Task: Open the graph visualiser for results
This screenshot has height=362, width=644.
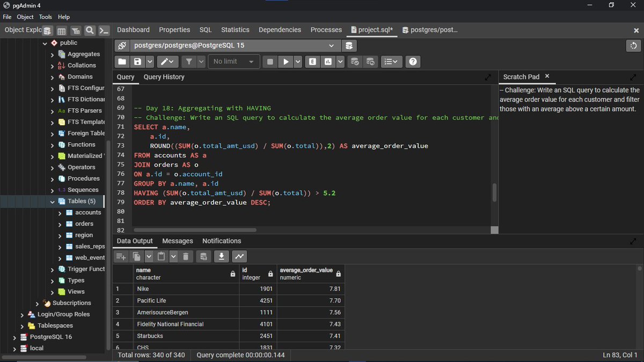Action: click(239, 256)
